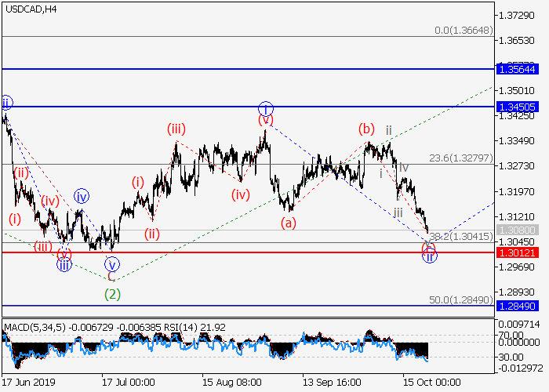Screen dimensions: 549x392
Task: Click the red 1.30121 price level tag
Action: [518, 252]
